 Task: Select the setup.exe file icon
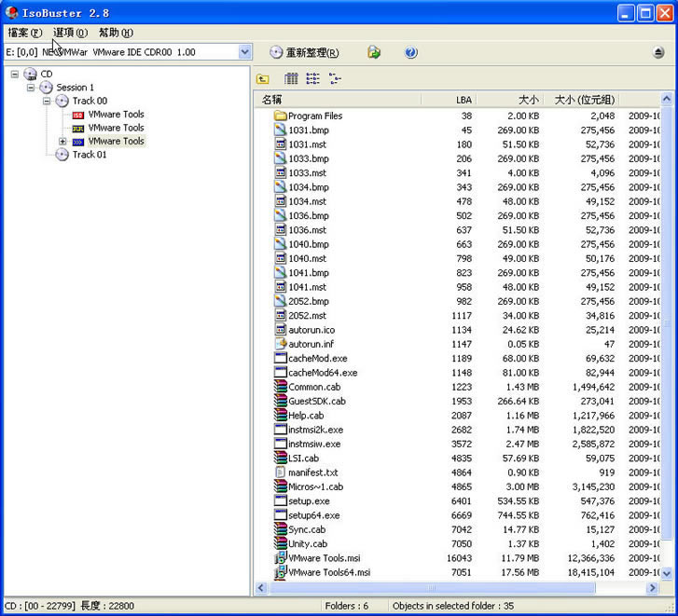pyautogui.click(x=281, y=500)
